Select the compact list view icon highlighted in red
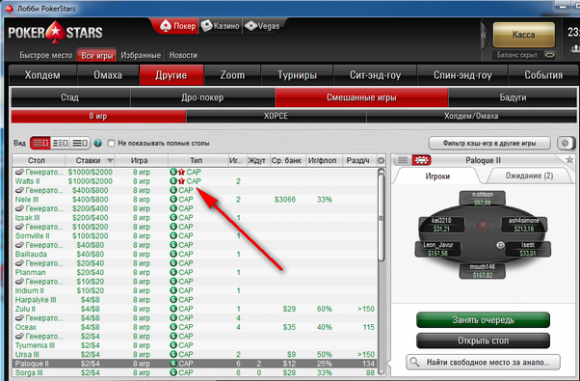Screen dimensions: 580x381 [40, 143]
